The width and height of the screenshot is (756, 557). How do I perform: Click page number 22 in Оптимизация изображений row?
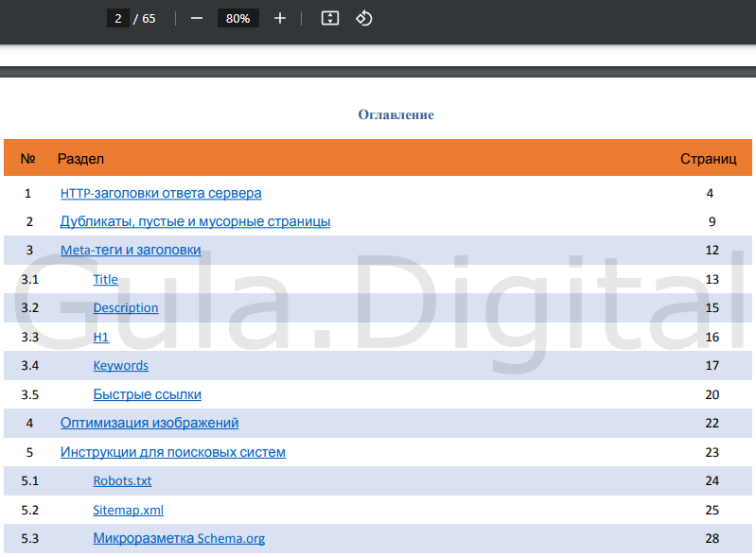point(712,423)
